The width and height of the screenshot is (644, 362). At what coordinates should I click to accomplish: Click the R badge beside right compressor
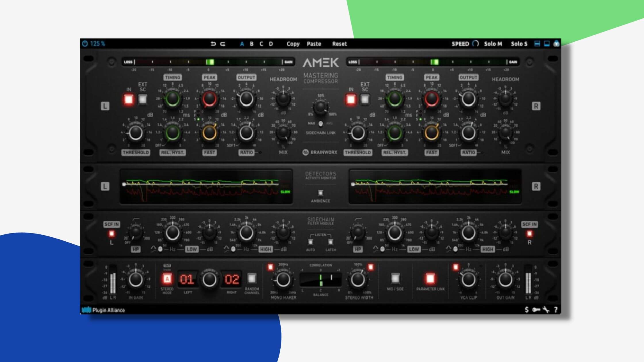click(x=536, y=106)
